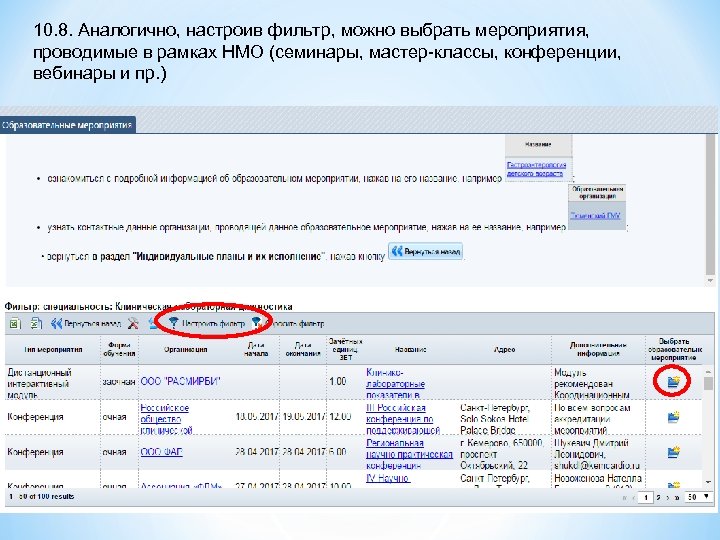
Task: Sort by Тип мероприятия column header
Action: pos(53,349)
